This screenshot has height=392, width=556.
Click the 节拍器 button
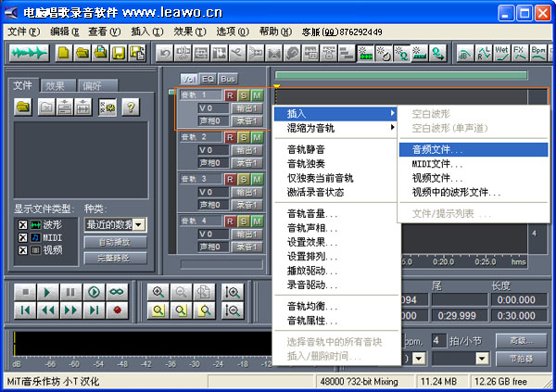click(521, 359)
